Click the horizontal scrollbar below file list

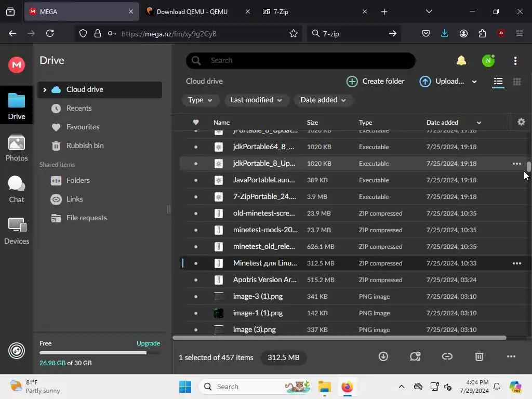339,338
